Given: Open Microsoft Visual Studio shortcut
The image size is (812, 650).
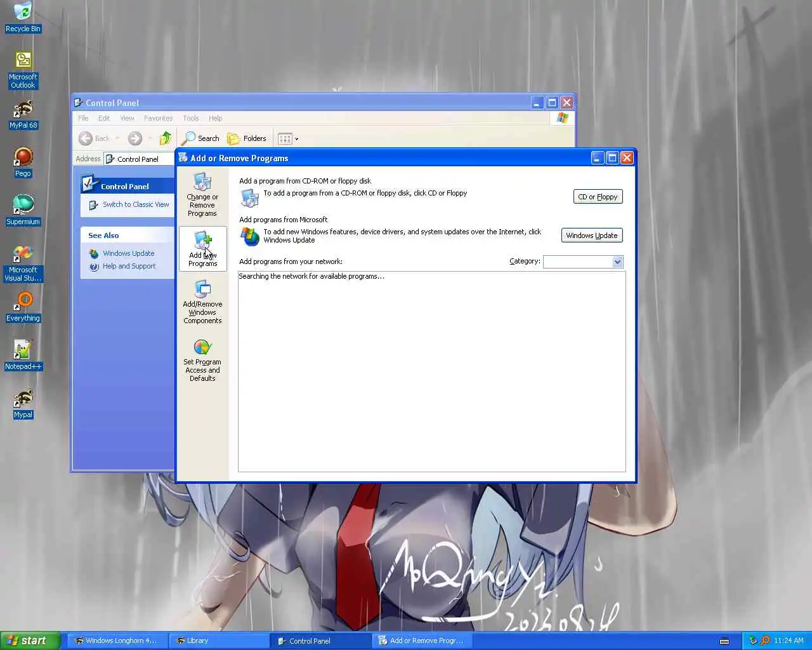Looking at the screenshot, I should tap(23, 263).
